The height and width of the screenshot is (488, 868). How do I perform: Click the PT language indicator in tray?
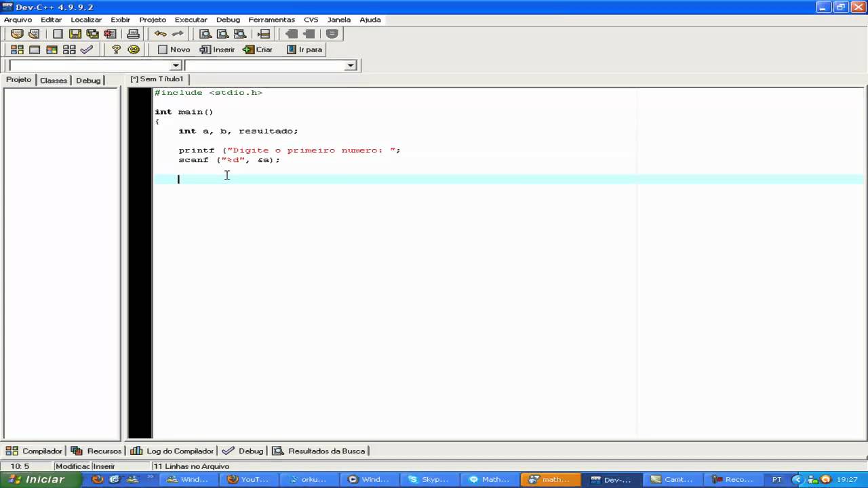[x=777, y=479]
